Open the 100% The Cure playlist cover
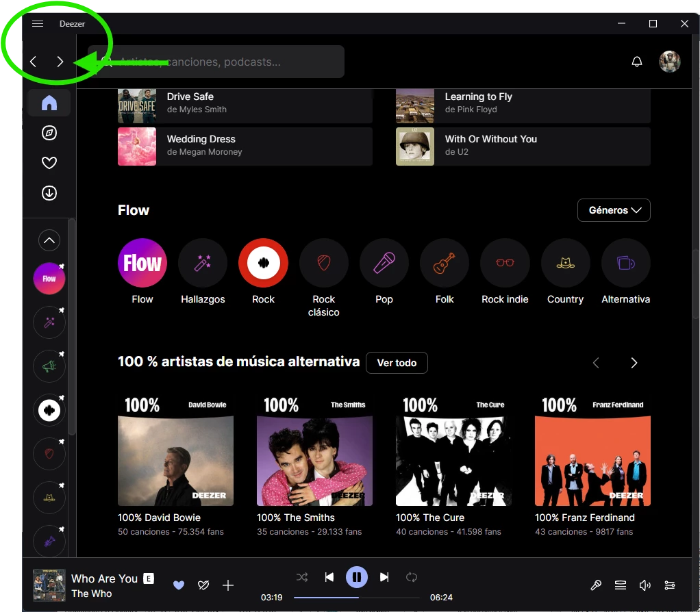The image size is (700, 612). click(x=453, y=448)
